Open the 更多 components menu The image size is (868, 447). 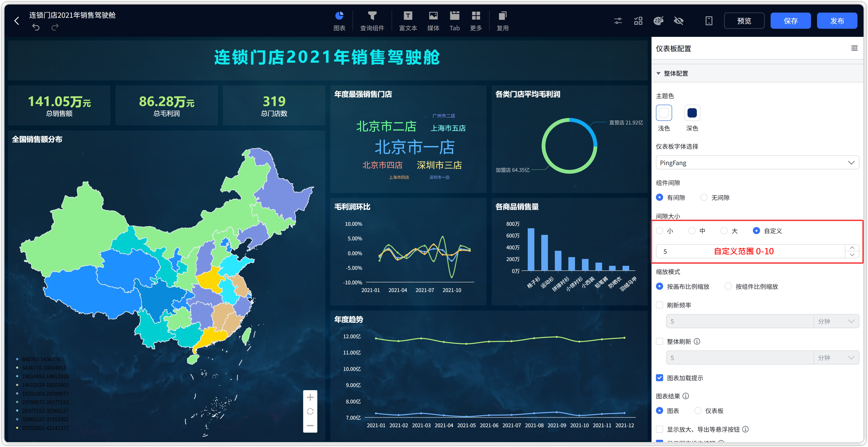point(476,21)
